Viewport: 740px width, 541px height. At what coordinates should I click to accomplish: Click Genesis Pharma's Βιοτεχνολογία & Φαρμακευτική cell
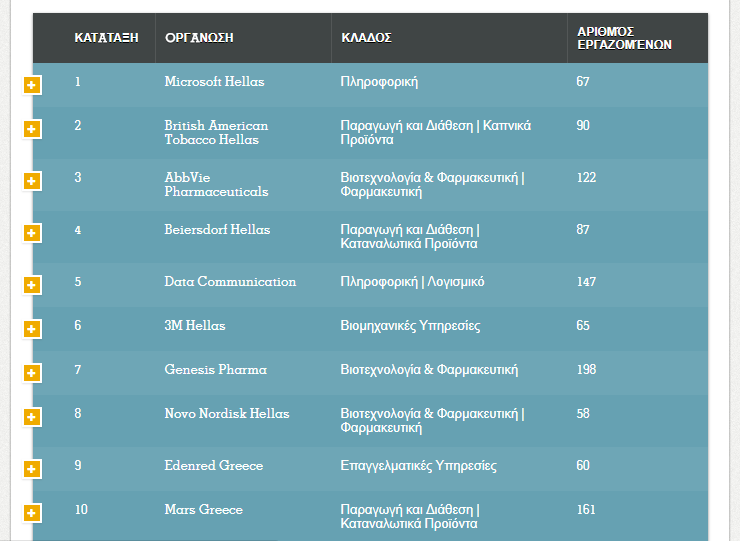pyautogui.click(x=429, y=369)
